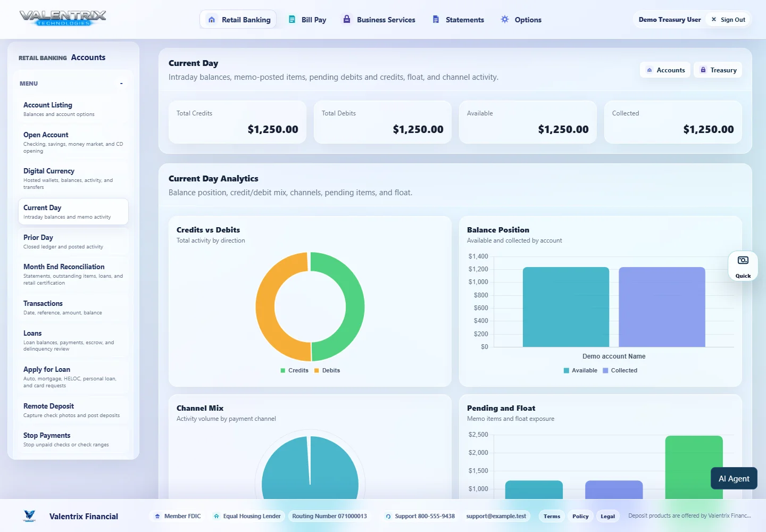The image size is (766, 532).
Task: Open Loans menu item
Action: click(73, 340)
